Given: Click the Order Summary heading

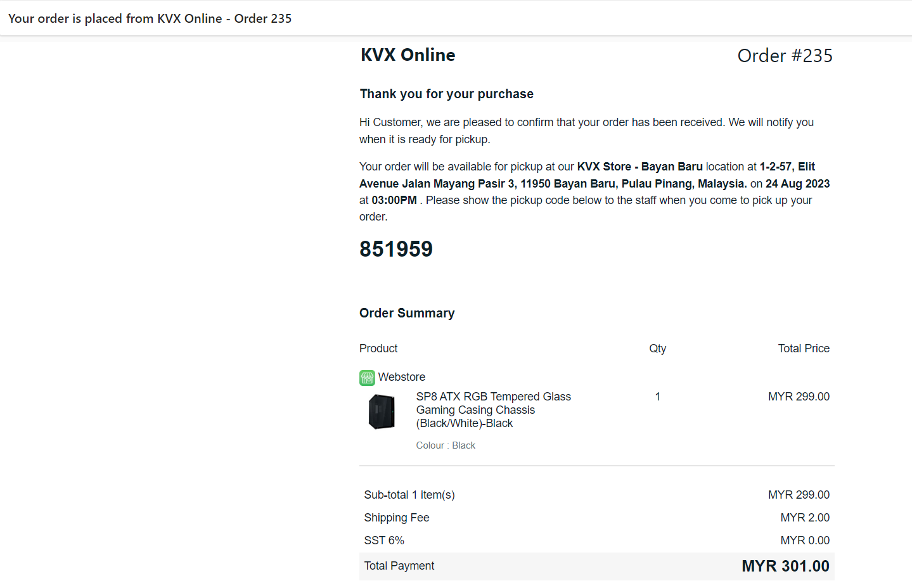Looking at the screenshot, I should pyautogui.click(x=406, y=313).
